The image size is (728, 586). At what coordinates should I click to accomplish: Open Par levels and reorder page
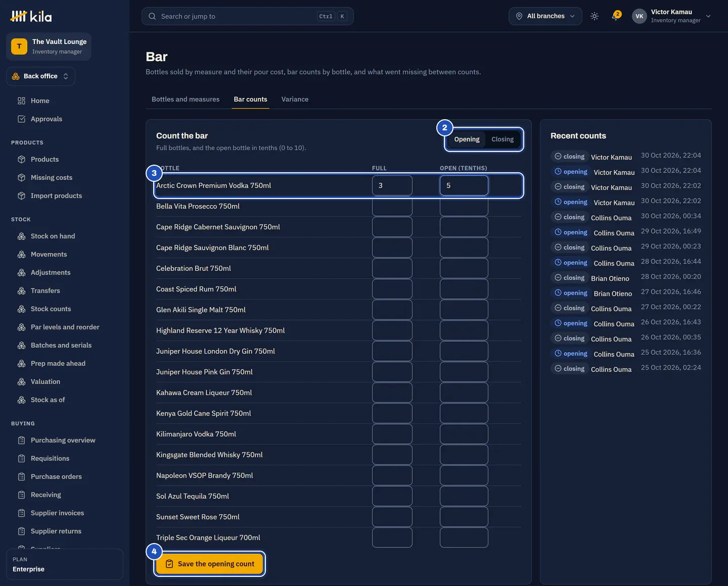pos(65,327)
